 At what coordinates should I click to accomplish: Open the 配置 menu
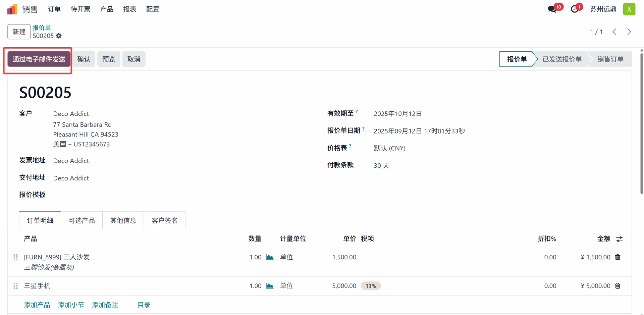[x=153, y=9]
